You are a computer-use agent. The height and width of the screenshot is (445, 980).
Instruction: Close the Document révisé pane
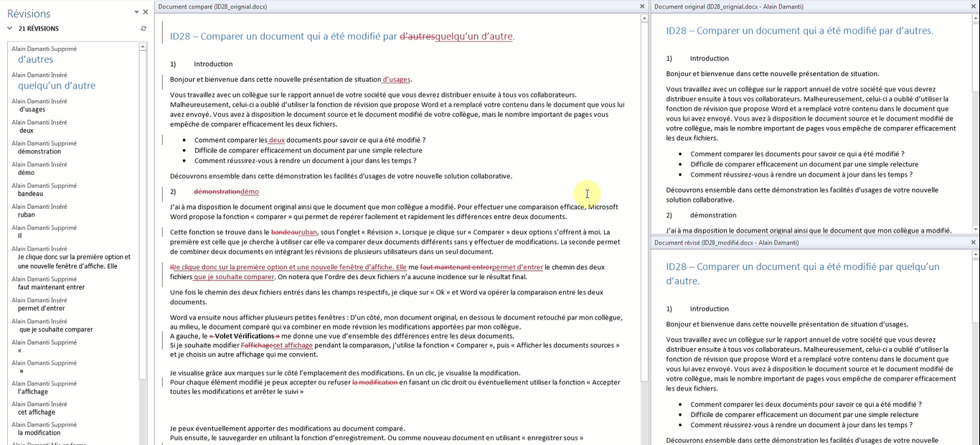click(x=974, y=243)
